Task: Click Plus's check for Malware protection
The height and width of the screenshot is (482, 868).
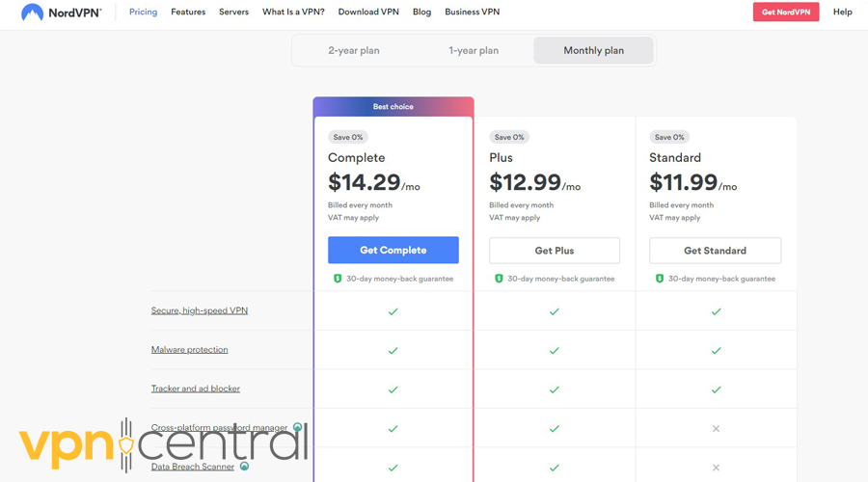Action: (x=555, y=350)
